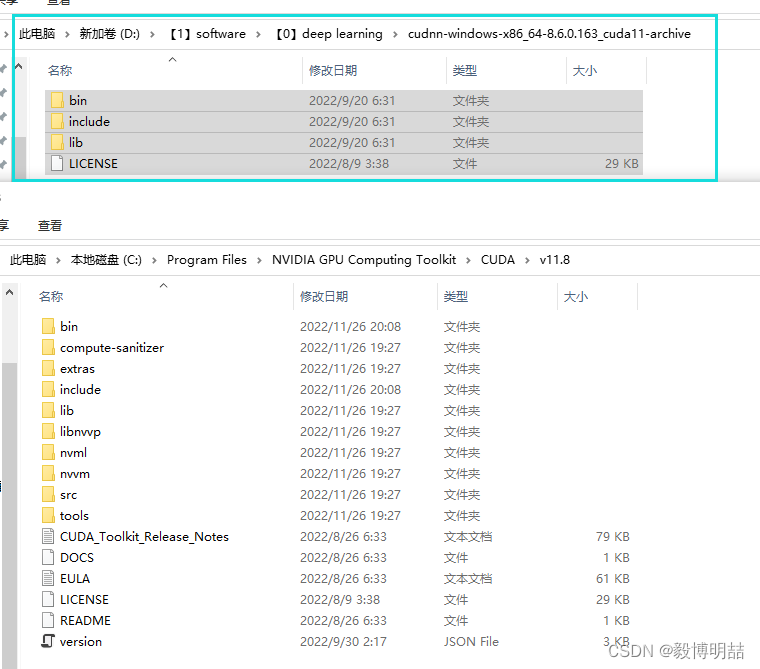
Task: Expand the chevron after 【1】software in path
Action: (x=258, y=34)
